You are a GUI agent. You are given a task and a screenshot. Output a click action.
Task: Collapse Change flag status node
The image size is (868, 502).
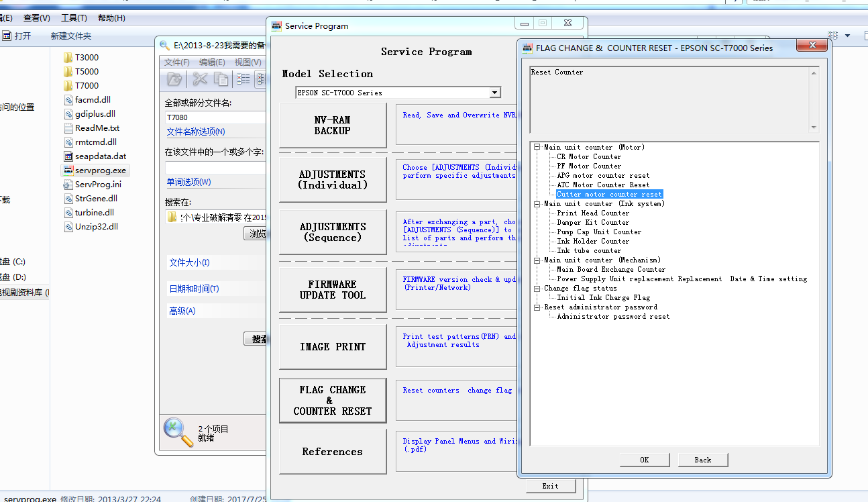click(x=537, y=288)
